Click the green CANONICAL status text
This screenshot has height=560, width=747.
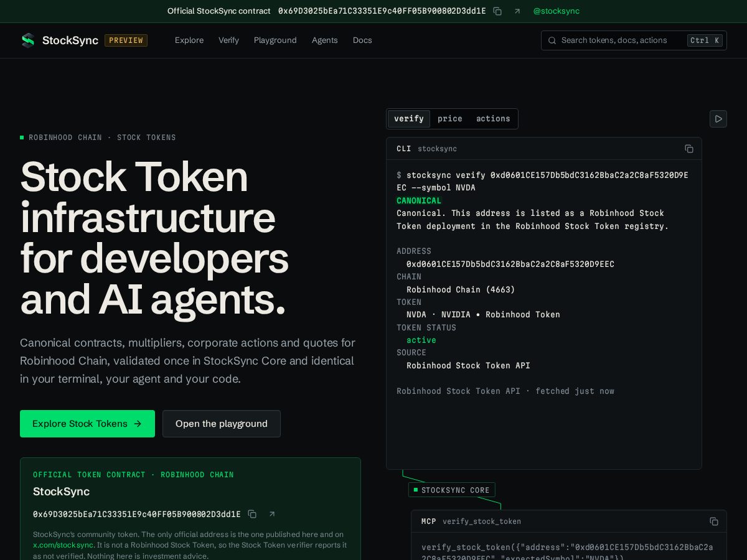tap(419, 200)
